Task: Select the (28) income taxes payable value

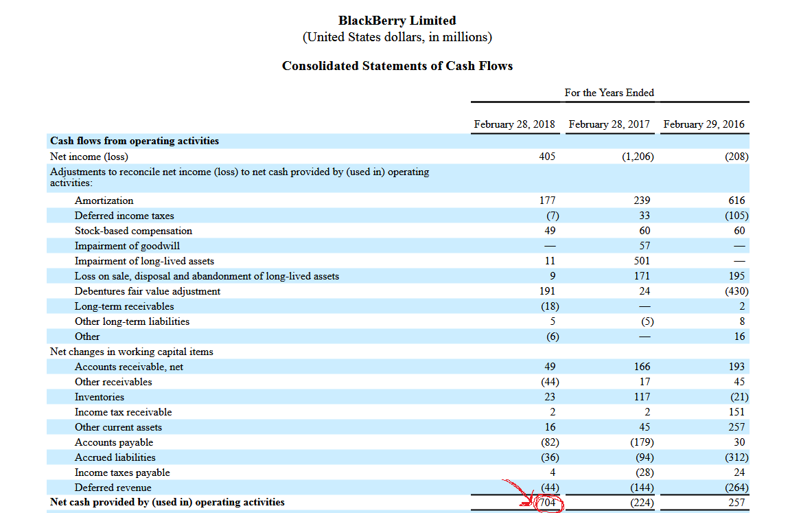Action: [x=645, y=472]
